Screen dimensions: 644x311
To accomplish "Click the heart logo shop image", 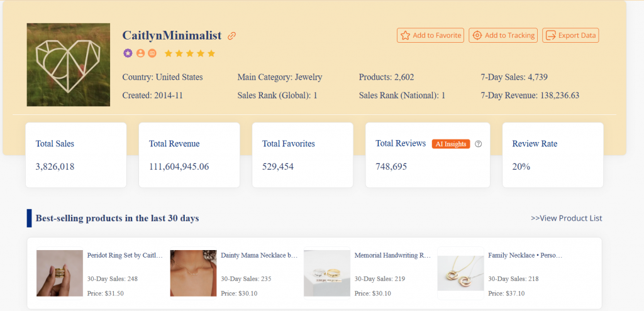I will tap(69, 65).
